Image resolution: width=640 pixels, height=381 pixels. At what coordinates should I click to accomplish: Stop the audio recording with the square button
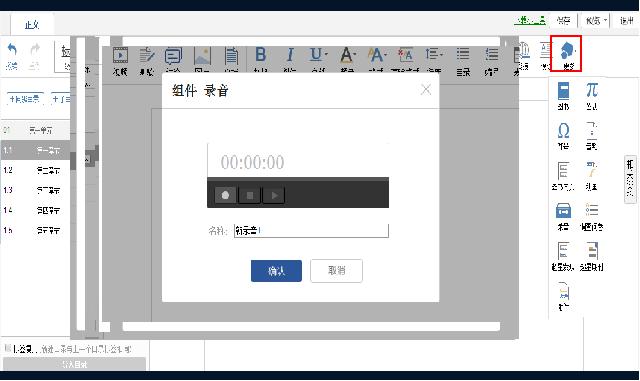[249, 196]
